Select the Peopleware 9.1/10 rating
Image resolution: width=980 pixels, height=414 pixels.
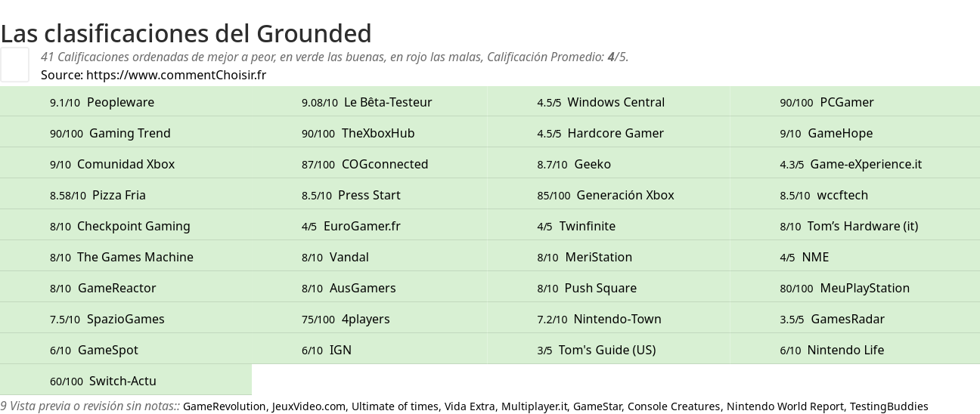click(x=126, y=102)
